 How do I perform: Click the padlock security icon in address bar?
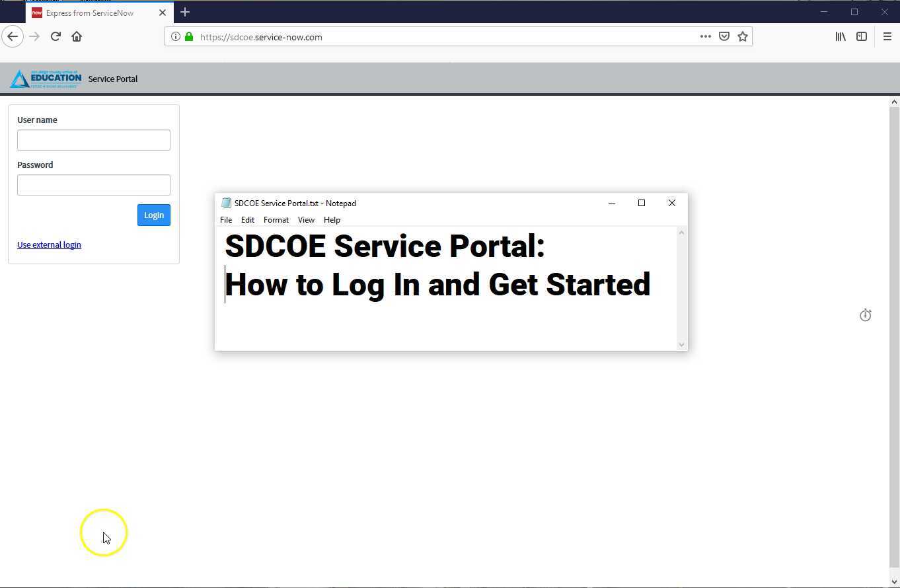[189, 37]
